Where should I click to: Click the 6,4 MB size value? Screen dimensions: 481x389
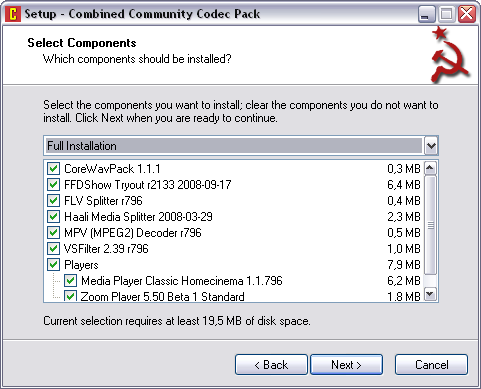404,185
